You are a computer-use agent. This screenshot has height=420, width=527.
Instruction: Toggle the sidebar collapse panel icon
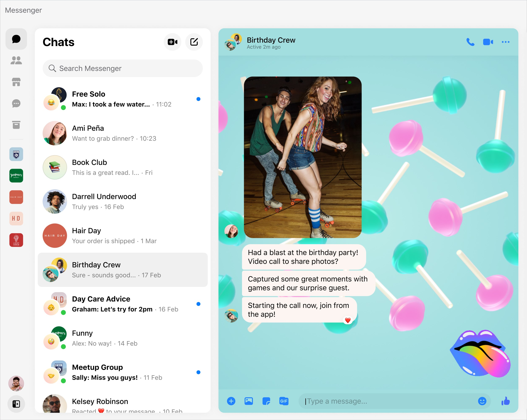coord(16,404)
